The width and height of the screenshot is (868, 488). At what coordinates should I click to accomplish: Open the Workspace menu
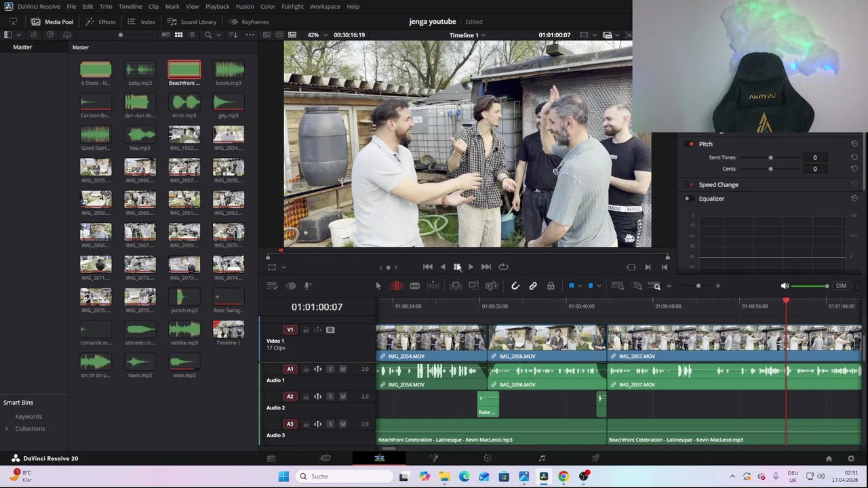[x=325, y=7]
